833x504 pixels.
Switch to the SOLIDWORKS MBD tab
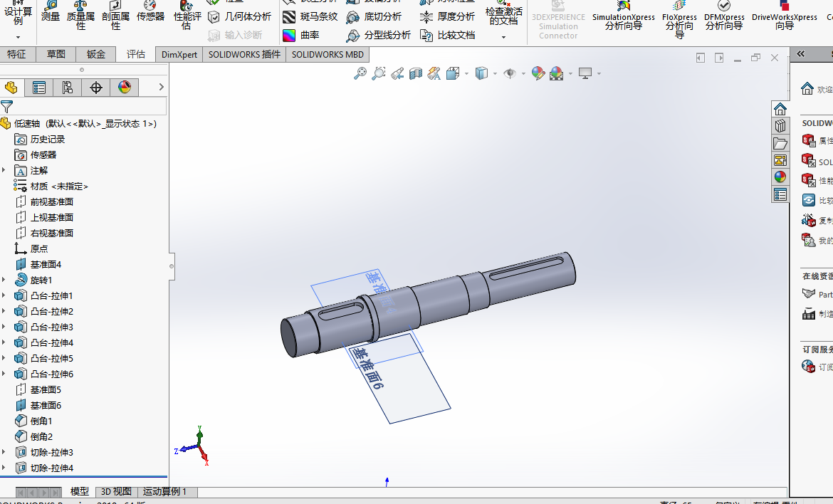click(x=328, y=54)
